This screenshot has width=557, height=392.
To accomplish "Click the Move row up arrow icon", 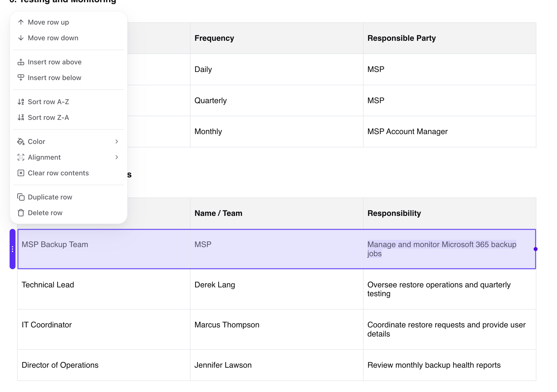I will tap(21, 22).
